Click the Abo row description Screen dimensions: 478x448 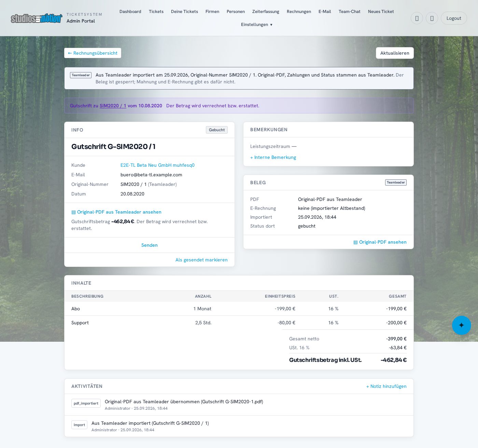[x=75, y=309]
